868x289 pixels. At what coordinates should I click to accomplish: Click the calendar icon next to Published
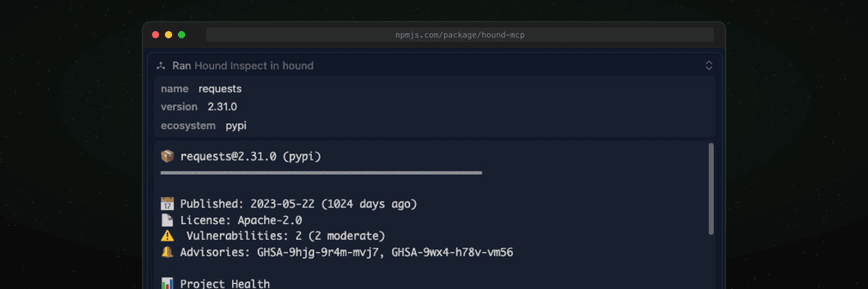167,204
